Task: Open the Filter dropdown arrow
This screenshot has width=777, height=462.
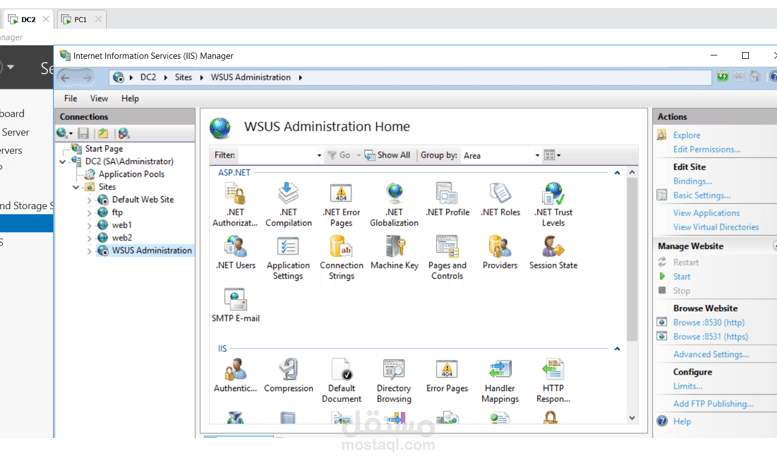Action: [319, 156]
